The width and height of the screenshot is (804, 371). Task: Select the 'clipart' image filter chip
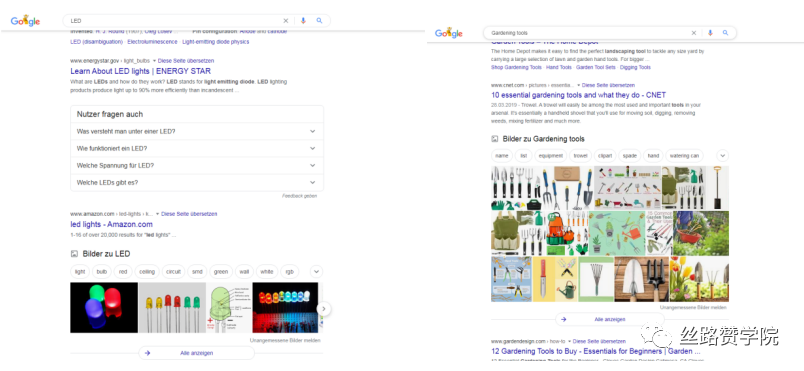[x=605, y=155]
